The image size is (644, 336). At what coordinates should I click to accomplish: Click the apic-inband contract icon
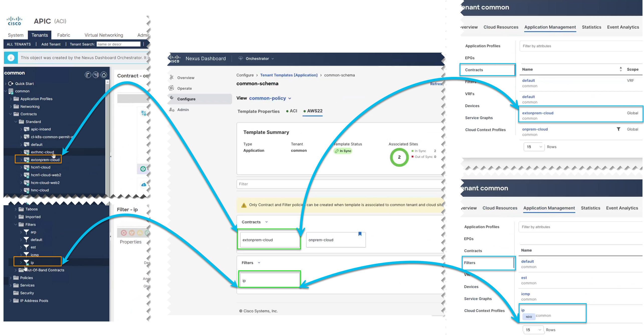[26, 129]
